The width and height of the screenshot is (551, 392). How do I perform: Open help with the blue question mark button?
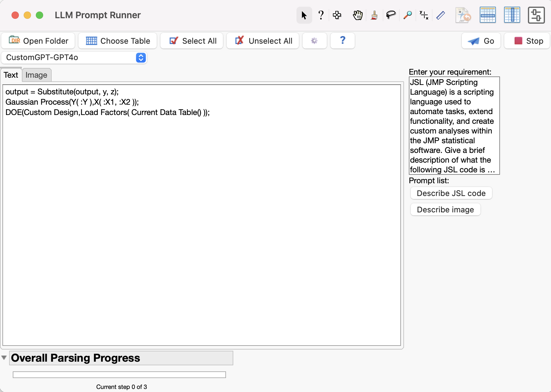click(x=343, y=41)
